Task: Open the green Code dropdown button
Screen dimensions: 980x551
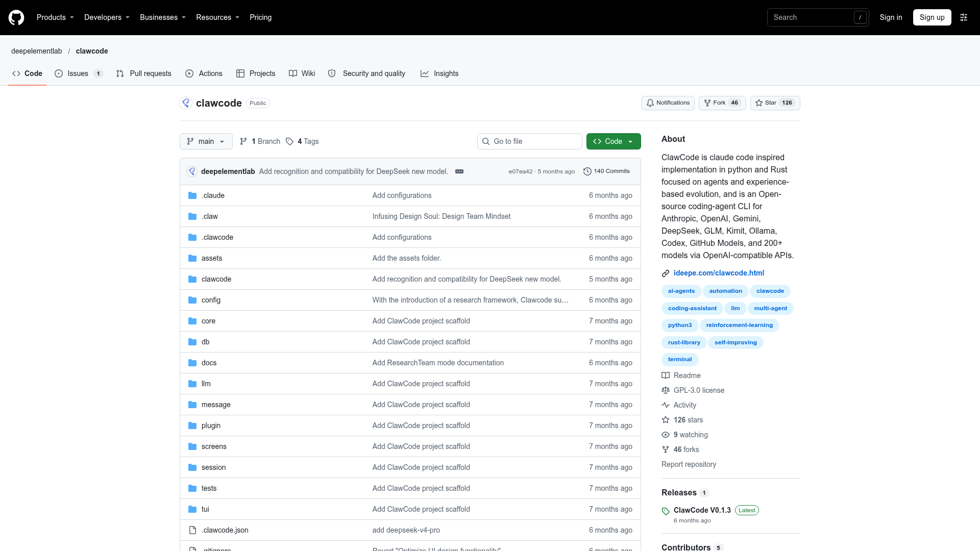Action: [x=614, y=141]
